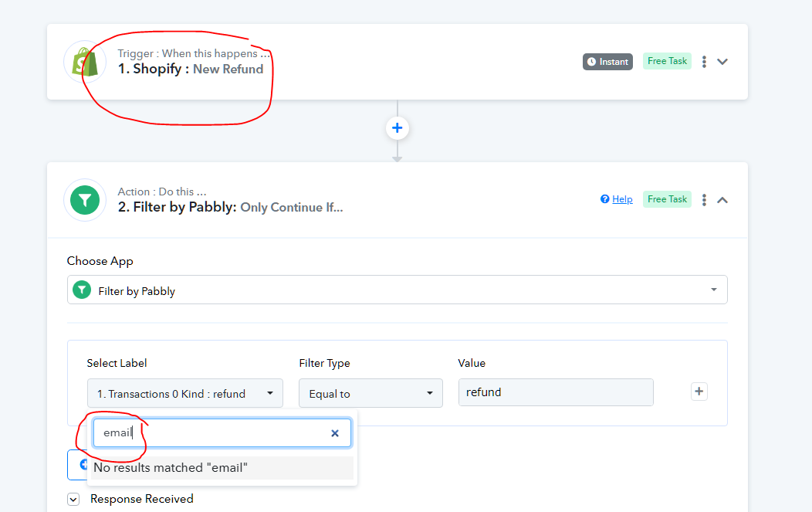Expand the Shopify trigger step chevron
The image size is (812, 512).
[x=722, y=62]
